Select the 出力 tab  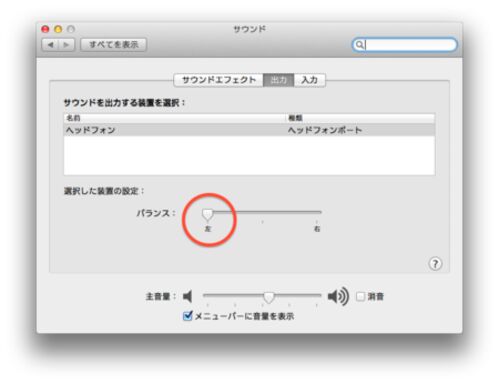point(279,80)
